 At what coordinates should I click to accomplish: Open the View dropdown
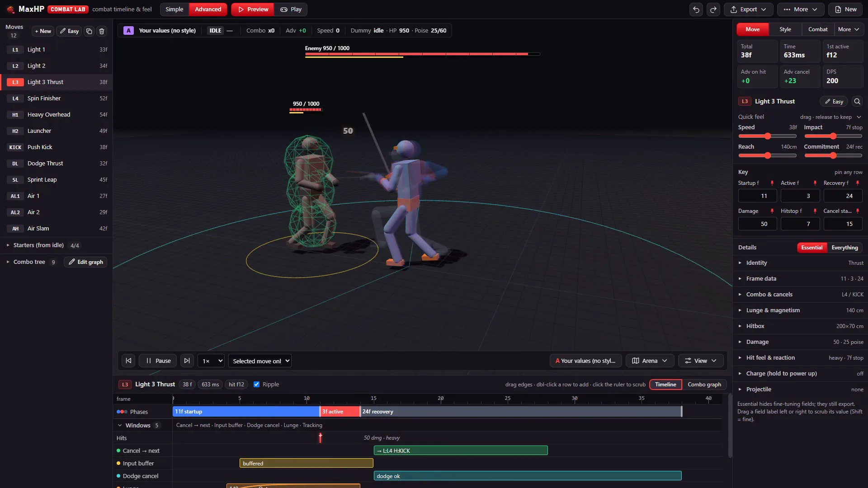pyautogui.click(x=700, y=361)
